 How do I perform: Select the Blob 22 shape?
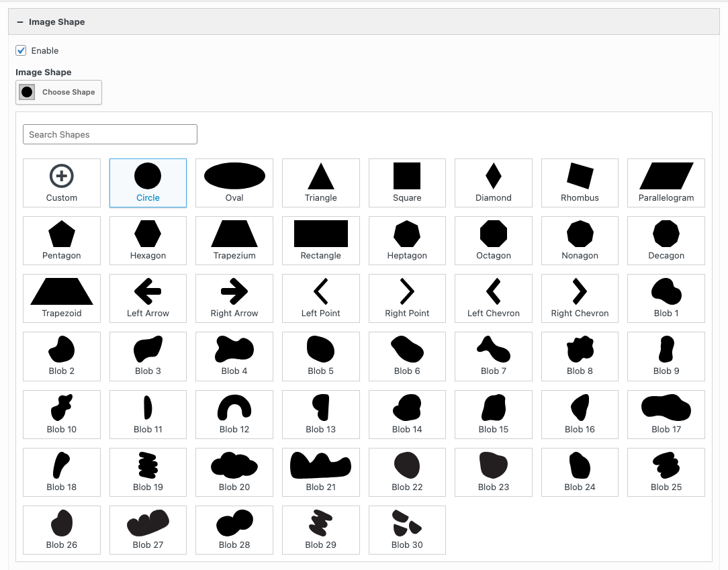[407, 472]
